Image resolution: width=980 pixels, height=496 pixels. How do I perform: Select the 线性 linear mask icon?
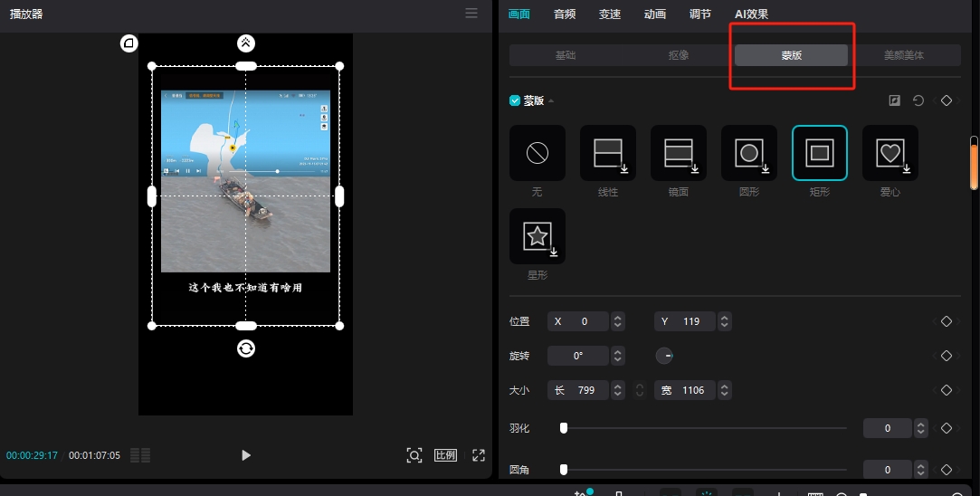[607, 153]
